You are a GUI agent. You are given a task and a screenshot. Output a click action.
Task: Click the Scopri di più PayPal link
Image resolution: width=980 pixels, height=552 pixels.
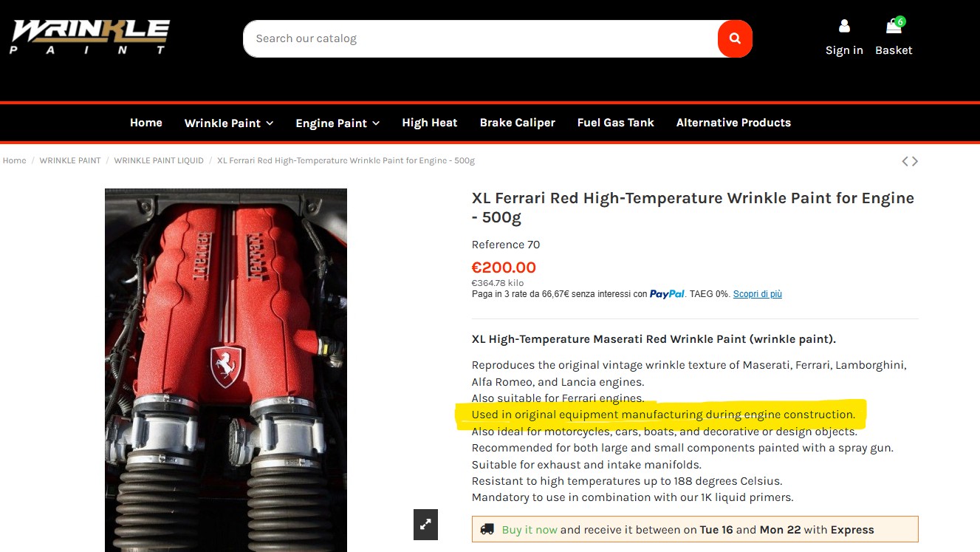[758, 294]
